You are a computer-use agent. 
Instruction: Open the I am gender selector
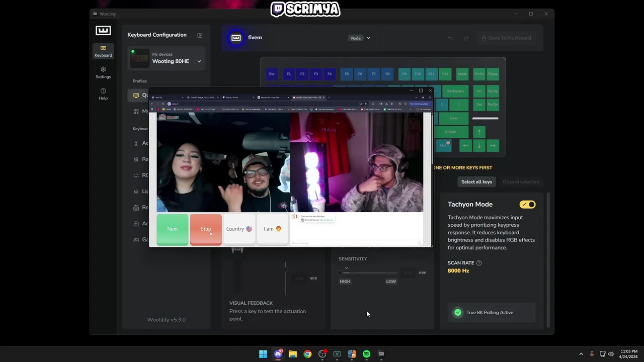(272, 229)
